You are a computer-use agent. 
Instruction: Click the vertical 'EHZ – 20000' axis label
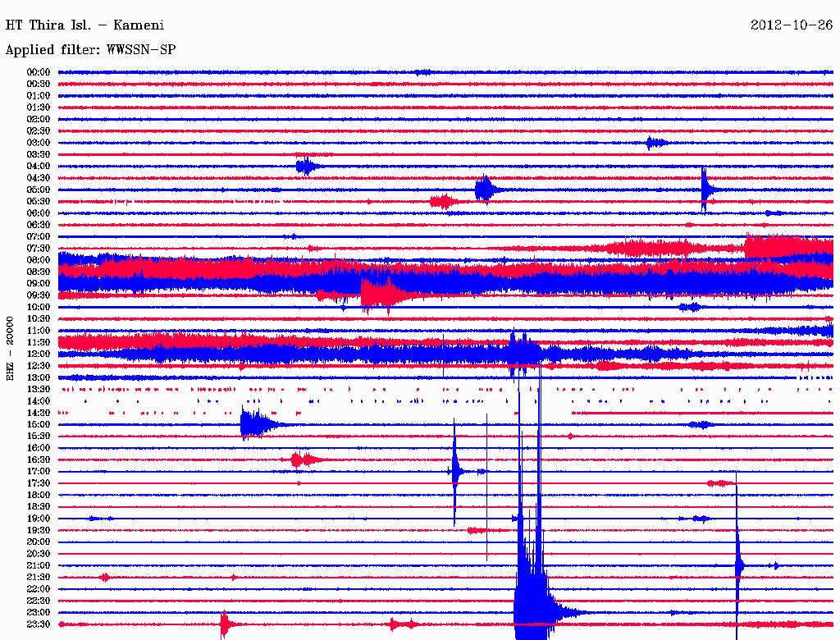pos(10,349)
